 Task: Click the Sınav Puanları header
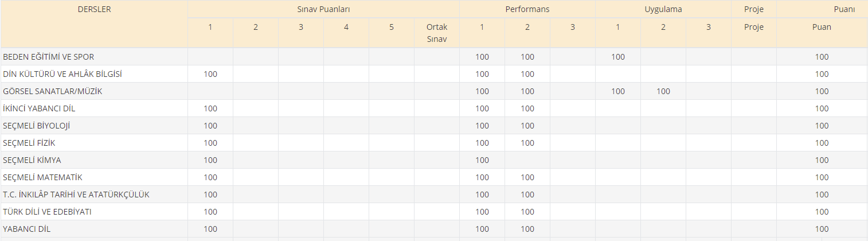click(323, 9)
